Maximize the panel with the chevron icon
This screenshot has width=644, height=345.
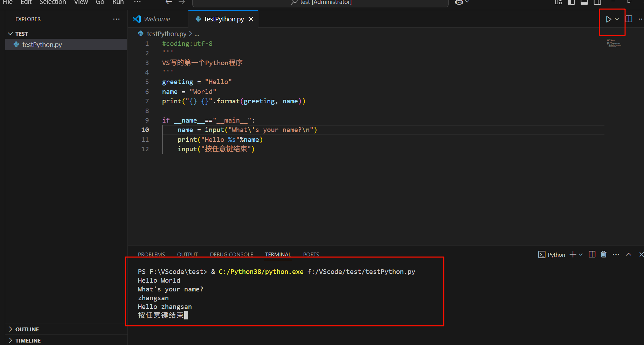(629, 254)
